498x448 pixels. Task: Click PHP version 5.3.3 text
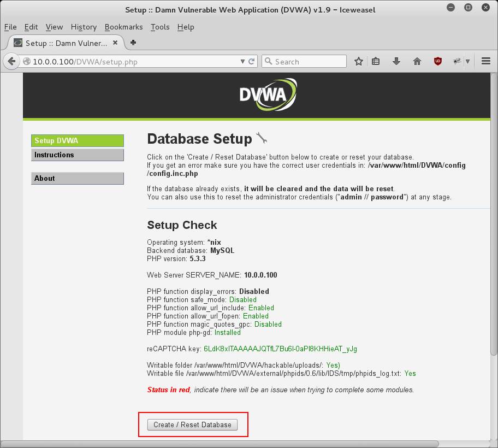176,258
